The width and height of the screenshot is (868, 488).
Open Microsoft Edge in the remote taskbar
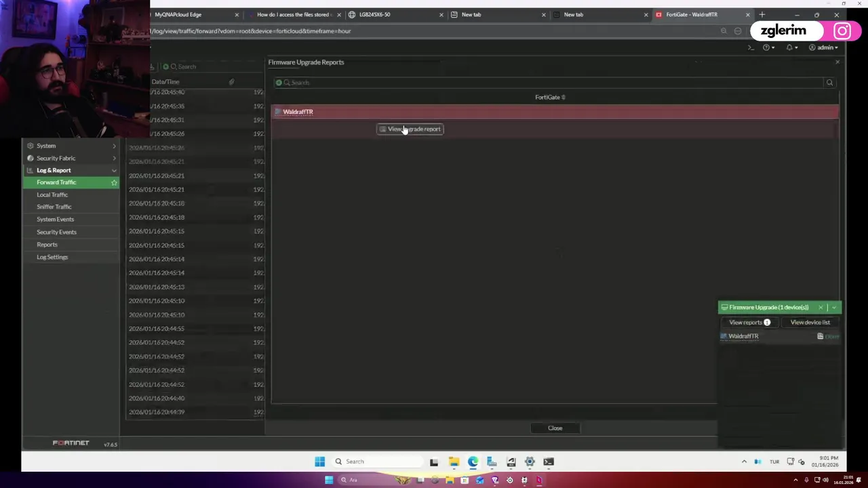click(473, 462)
